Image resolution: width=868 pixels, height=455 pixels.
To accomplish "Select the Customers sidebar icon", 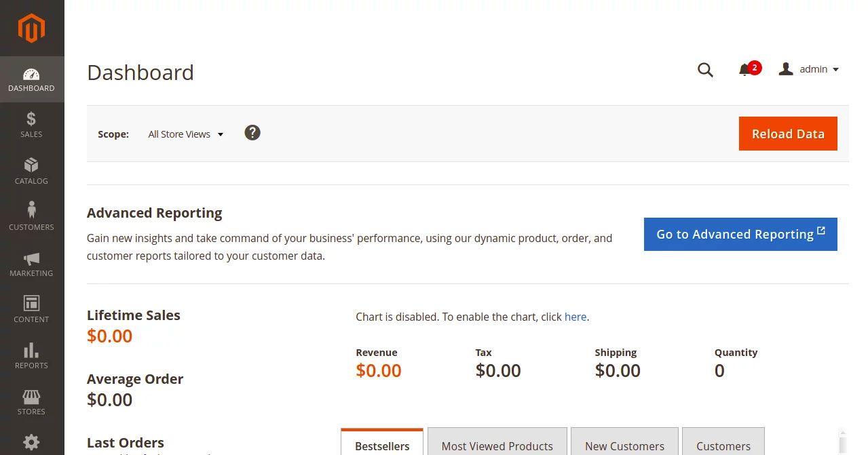I will click(x=31, y=218).
